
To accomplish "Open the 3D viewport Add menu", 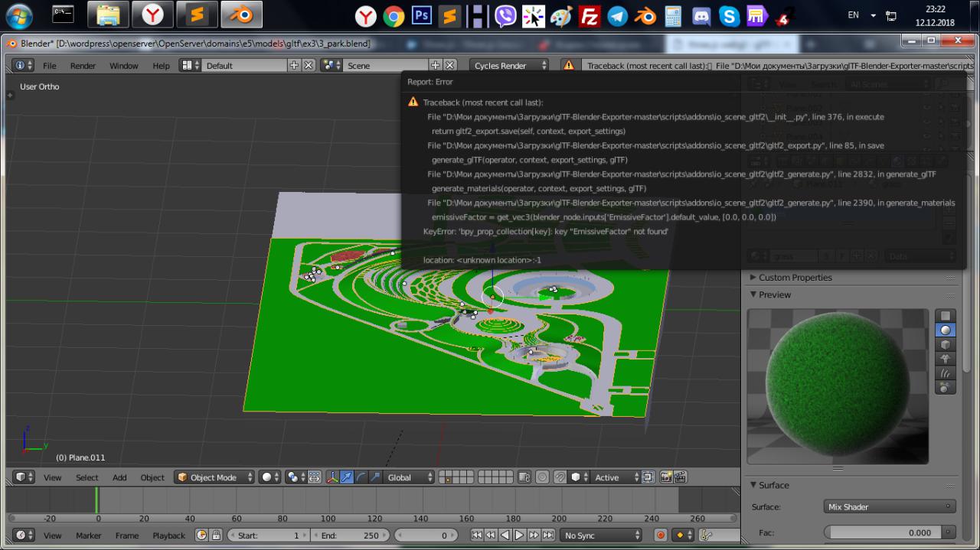I will click(119, 477).
